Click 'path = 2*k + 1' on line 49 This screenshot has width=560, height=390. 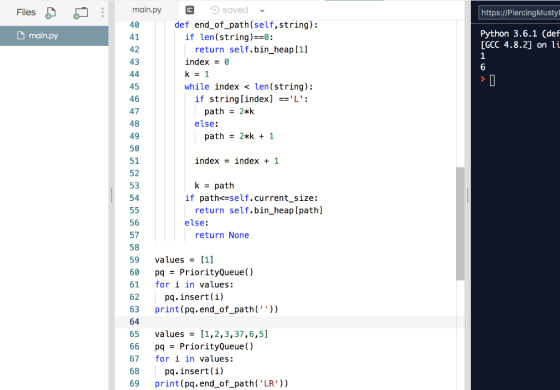coord(239,136)
